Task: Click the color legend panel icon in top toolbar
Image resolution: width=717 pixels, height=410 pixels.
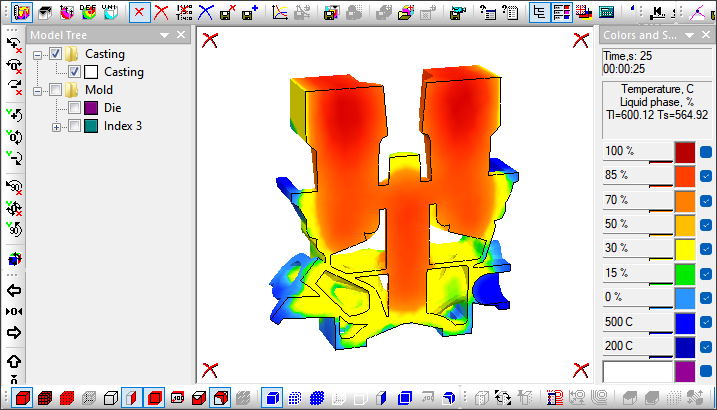Action: point(562,13)
